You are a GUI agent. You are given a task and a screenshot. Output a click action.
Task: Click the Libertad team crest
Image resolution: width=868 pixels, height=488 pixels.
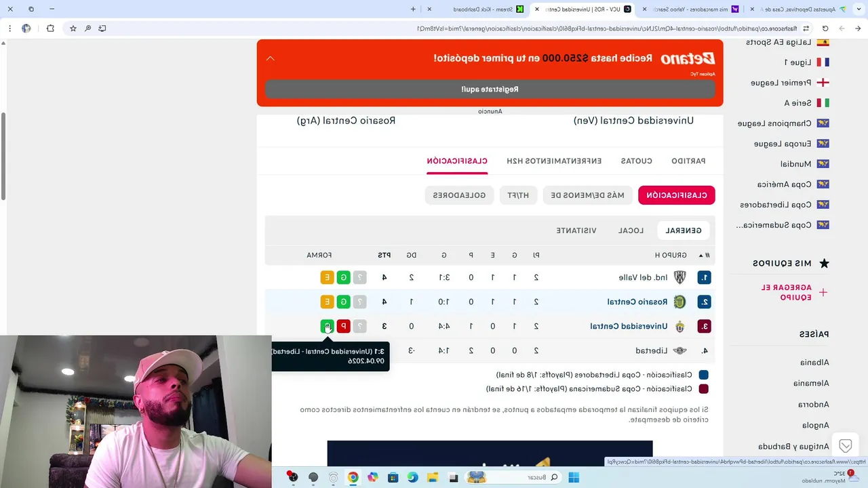tap(679, 350)
